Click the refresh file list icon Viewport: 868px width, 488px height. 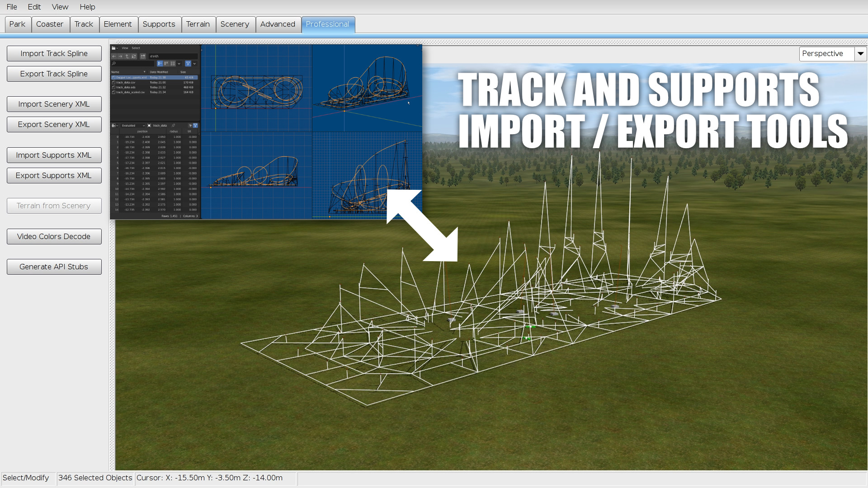point(134,56)
